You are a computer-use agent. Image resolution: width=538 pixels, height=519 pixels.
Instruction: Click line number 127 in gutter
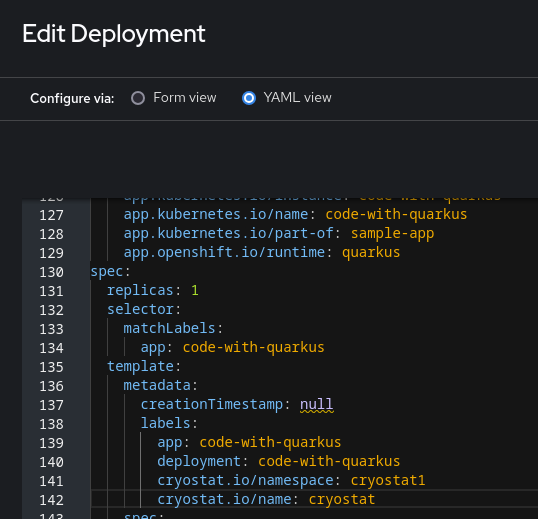[51, 215]
